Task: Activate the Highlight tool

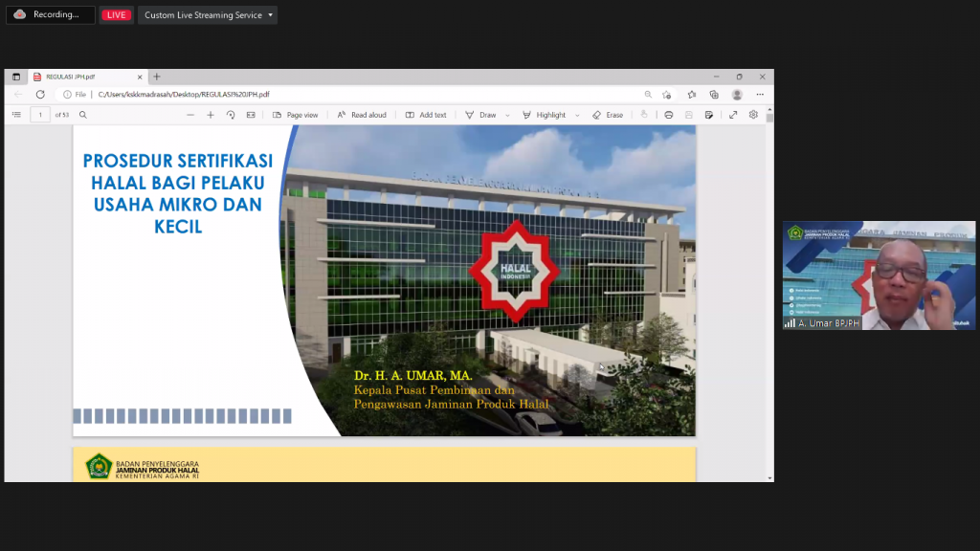Action: 544,115
